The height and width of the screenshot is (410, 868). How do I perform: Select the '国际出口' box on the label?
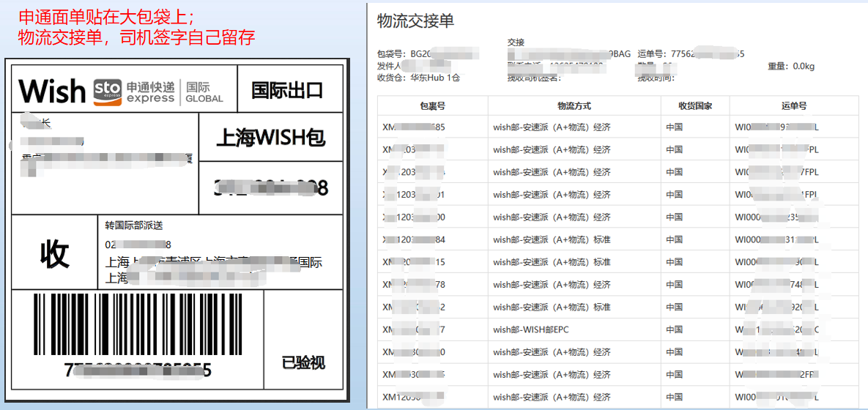coord(290,89)
